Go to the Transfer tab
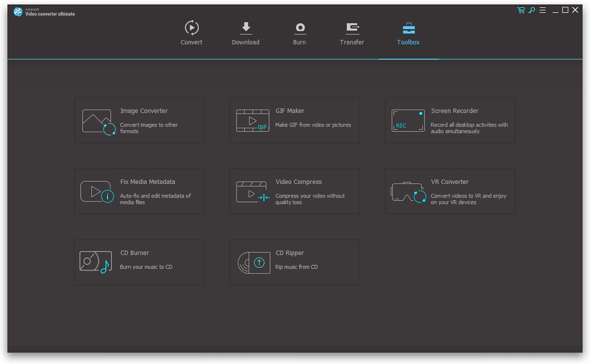The height and width of the screenshot is (364, 590). tap(352, 32)
